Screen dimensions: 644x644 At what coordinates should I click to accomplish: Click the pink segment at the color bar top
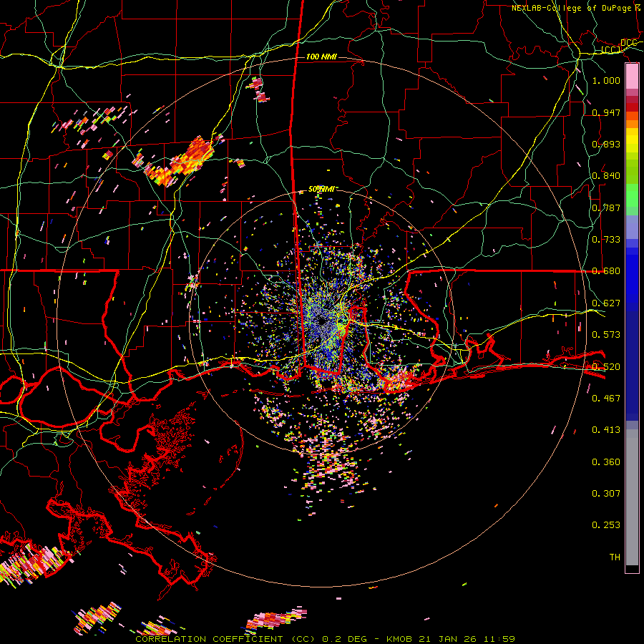click(632, 77)
